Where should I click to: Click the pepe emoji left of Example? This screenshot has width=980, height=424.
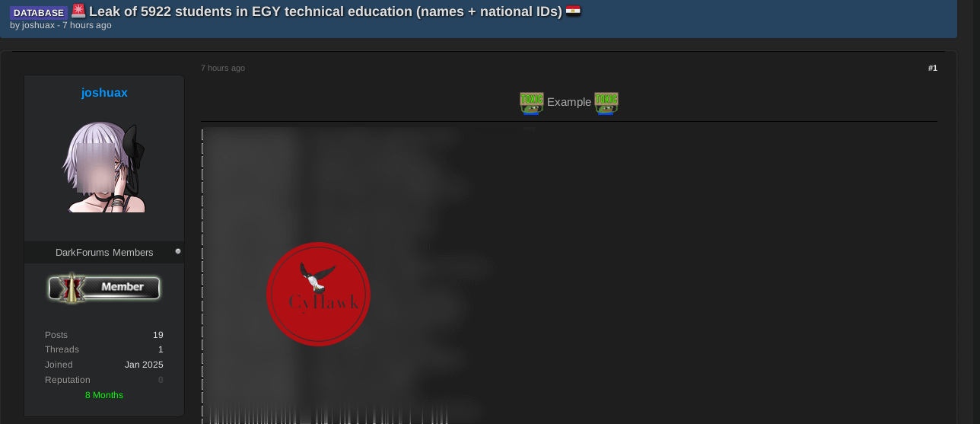[532, 103]
